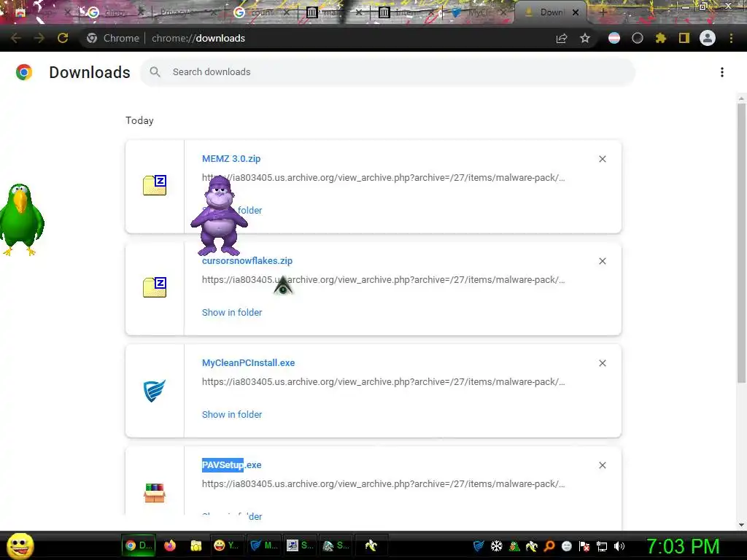Click the green parrot desktop character
The height and width of the screenshot is (560, 747).
click(x=21, y=219)
